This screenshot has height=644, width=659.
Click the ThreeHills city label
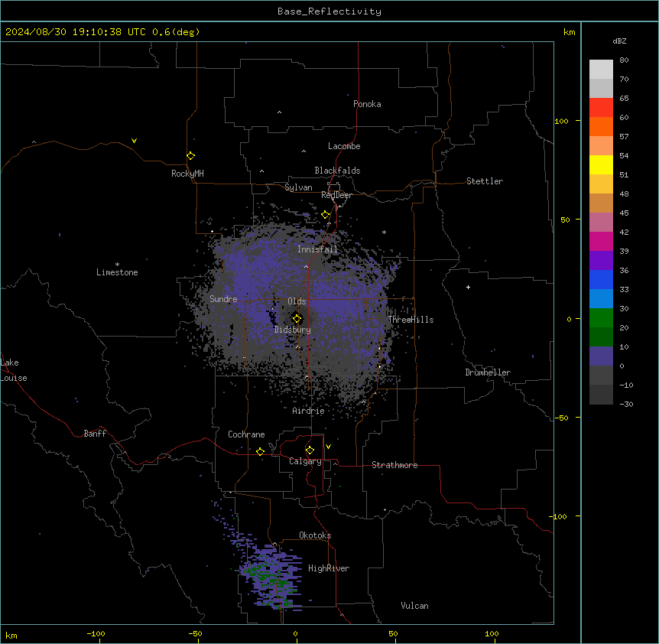411,320
